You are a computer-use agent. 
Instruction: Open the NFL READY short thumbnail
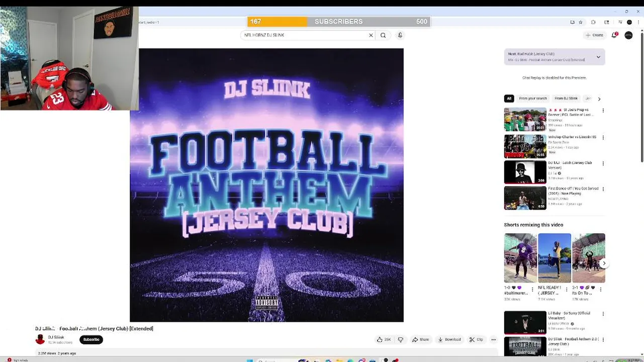[555, 258]
